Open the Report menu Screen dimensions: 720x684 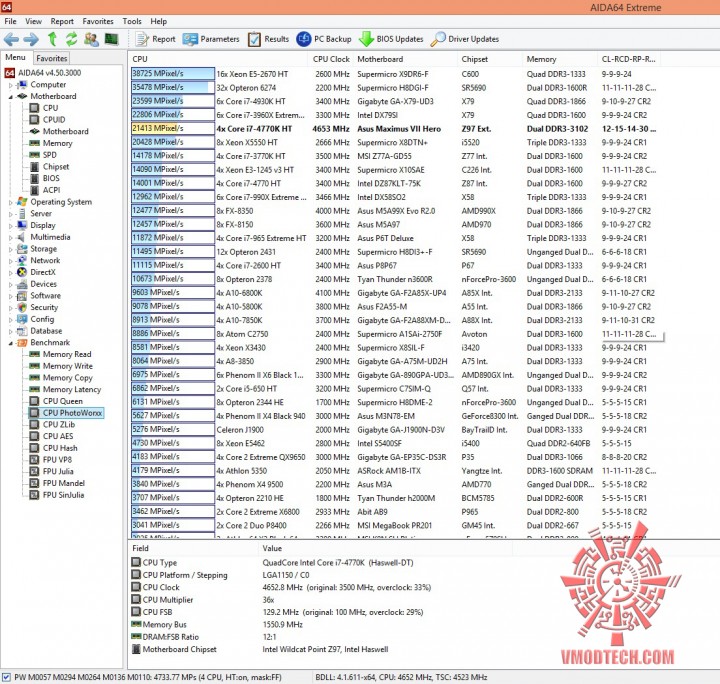pyautogui.click(x=62, y=21)
